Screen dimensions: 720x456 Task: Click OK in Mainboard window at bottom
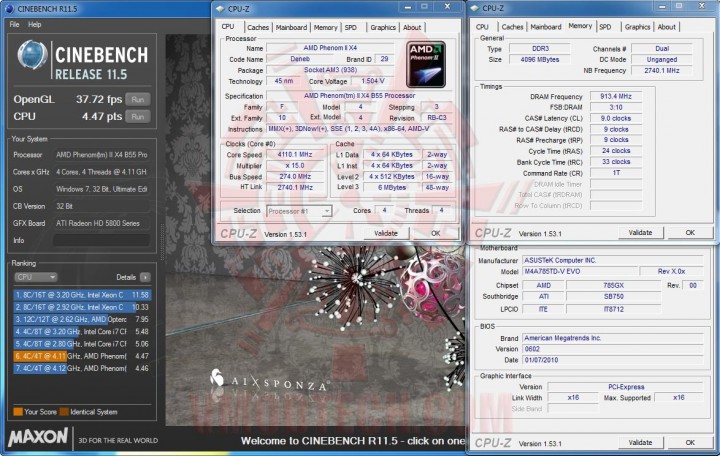click(690, 443)
